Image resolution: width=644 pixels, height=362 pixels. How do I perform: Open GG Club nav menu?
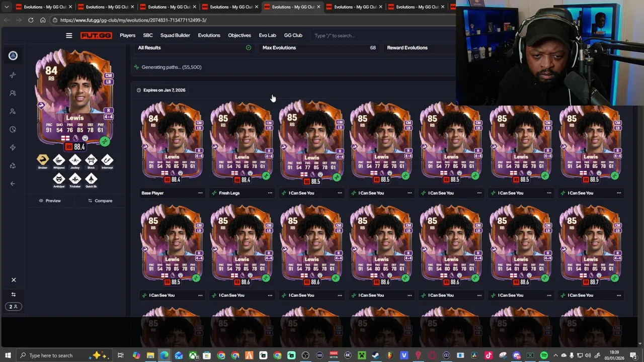pyautogui.click(x=293, y=36)
